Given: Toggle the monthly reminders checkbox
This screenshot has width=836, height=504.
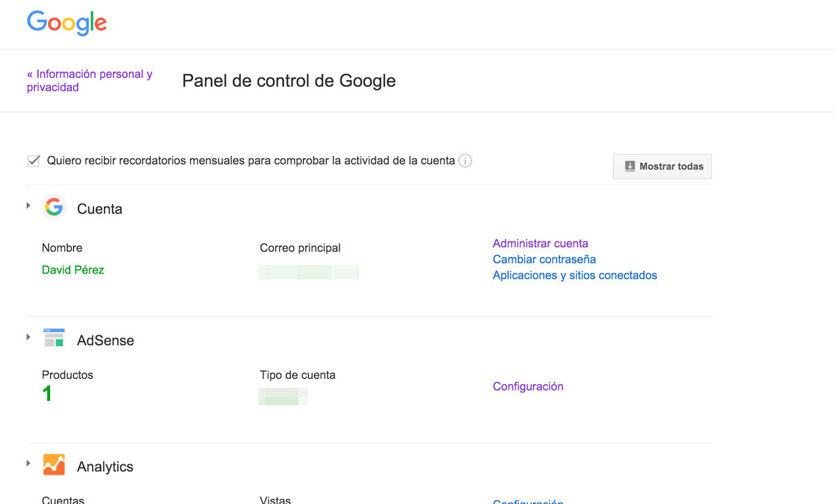Looking at the screenshot, I should point(33,161).
